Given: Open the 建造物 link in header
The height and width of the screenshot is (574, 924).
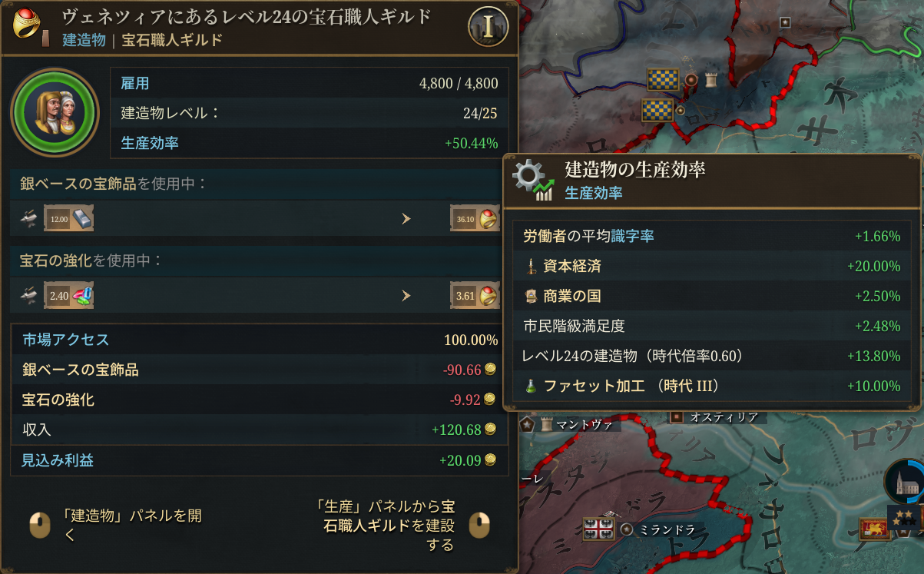Looking at the screenshot, I should (84, 40).
